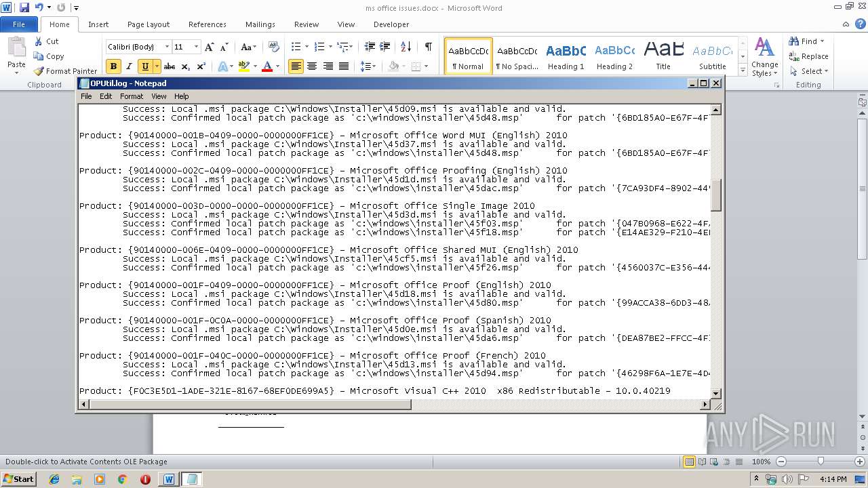This screenshot has width=868, height=488.
Task: Switch to Full Screen Reading view
Action: point(701,462)
